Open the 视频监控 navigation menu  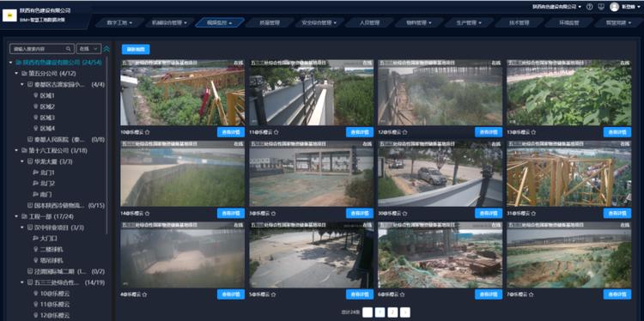pyautogui.click(x=220, y=23)
